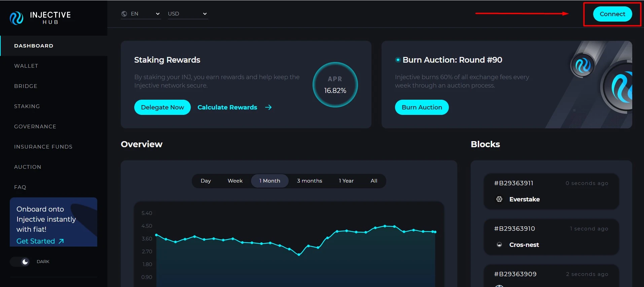Select Insurance Funds in sidebar
The width and height of the screenshot is (644, 287).
(x=43, y=147)
